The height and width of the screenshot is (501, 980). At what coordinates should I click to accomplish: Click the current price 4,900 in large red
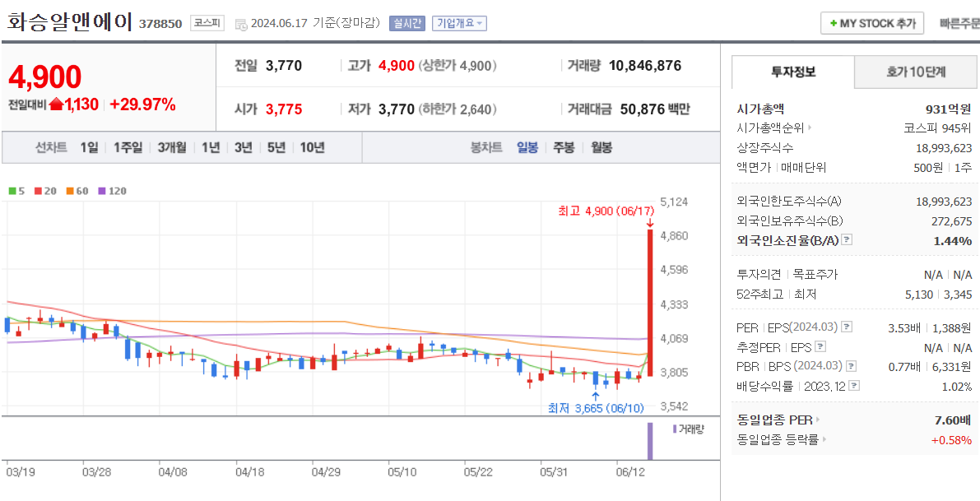point(45,77)
